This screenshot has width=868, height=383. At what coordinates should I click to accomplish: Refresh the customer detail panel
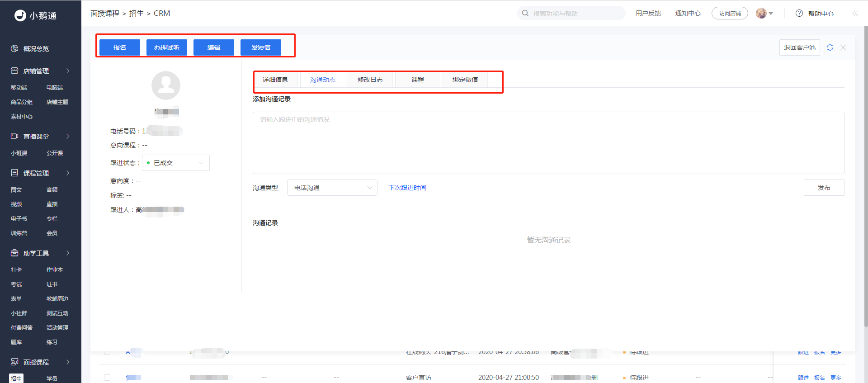pyautogui.click(x=830, y=47)
